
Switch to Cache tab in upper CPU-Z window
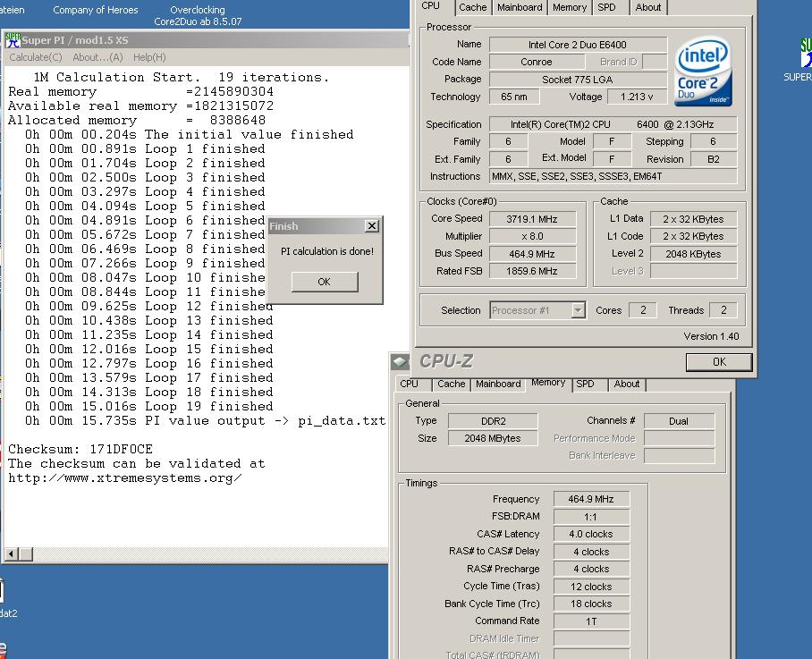pyautogui.click(x=472, y=7)
